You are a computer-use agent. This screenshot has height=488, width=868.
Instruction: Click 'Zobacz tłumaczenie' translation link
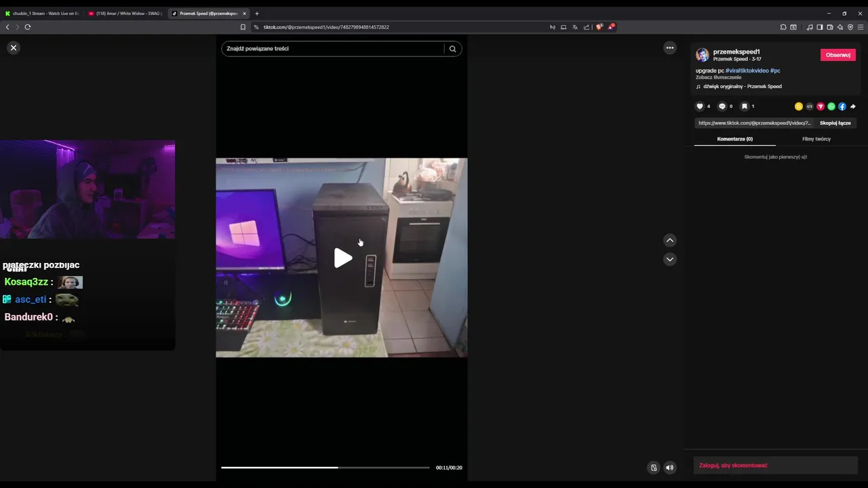pyautogui.click(x=718, y=77)
